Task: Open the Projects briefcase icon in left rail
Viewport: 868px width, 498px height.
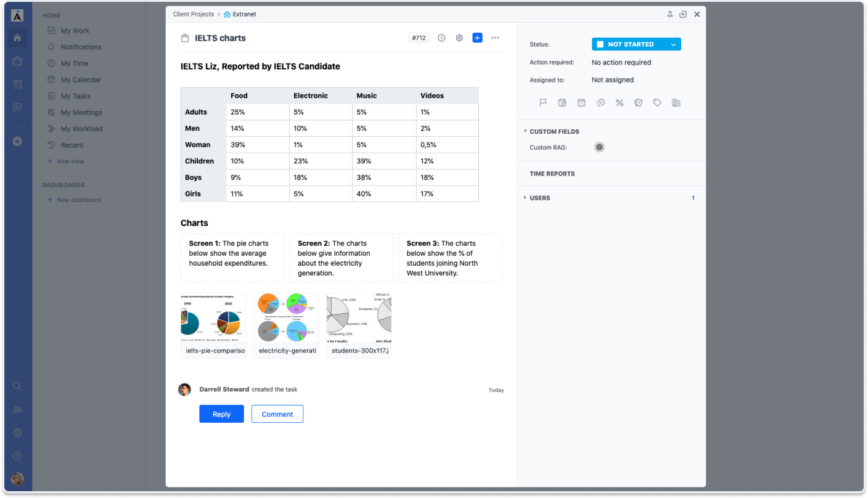Action: (x=17, y=61)
